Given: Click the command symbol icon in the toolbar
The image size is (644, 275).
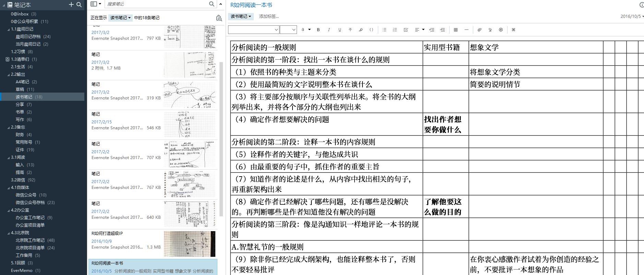Looking at the screenshot, I should click(513, 30).
